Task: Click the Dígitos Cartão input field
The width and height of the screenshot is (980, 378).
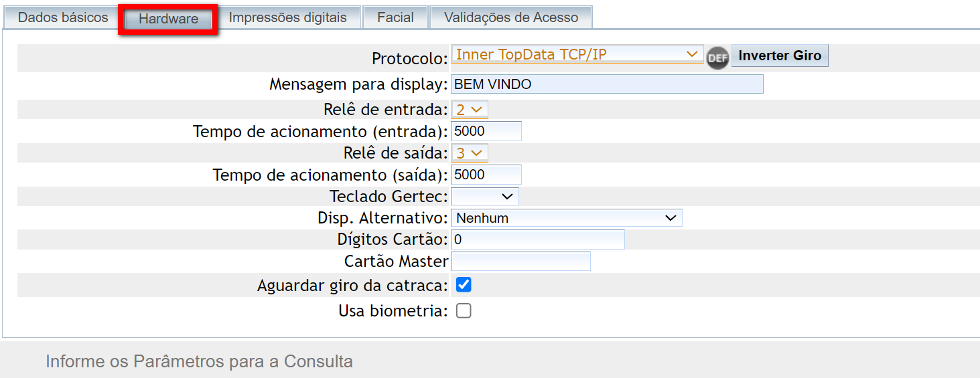Action: tap(538, 240)
